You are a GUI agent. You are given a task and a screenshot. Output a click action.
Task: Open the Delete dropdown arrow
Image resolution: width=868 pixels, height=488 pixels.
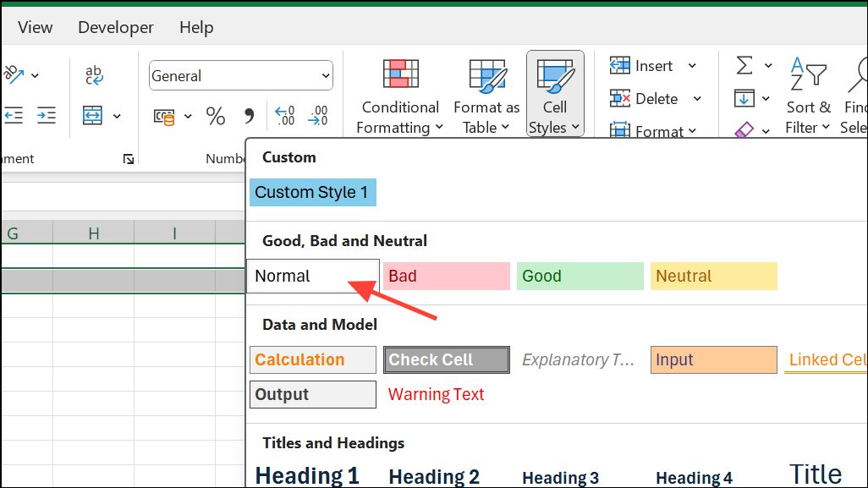tap(696, 98)
